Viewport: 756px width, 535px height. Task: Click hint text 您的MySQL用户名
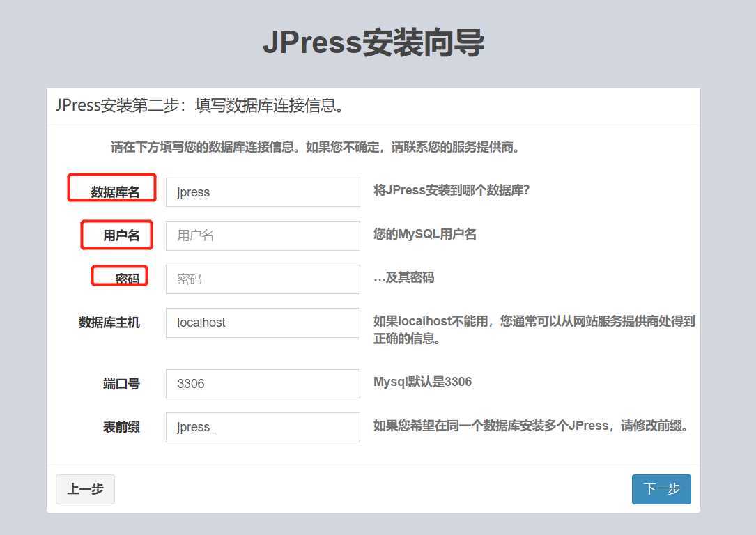click(425, 234)
